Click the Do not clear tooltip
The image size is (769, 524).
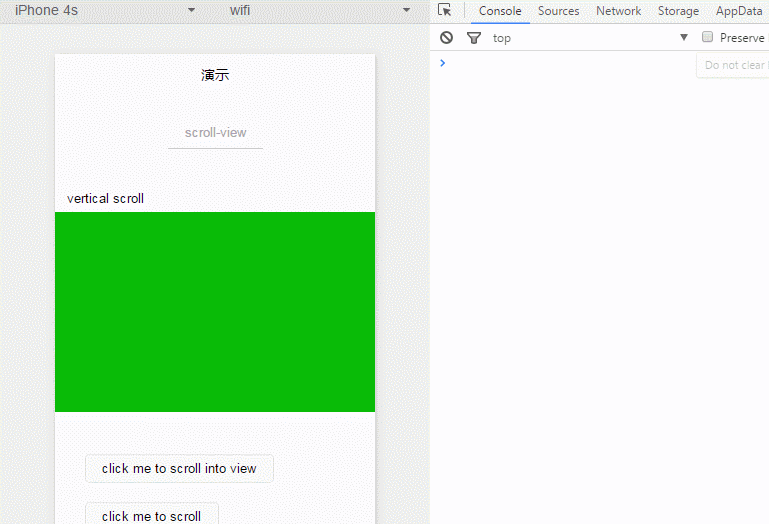point(734,65)
